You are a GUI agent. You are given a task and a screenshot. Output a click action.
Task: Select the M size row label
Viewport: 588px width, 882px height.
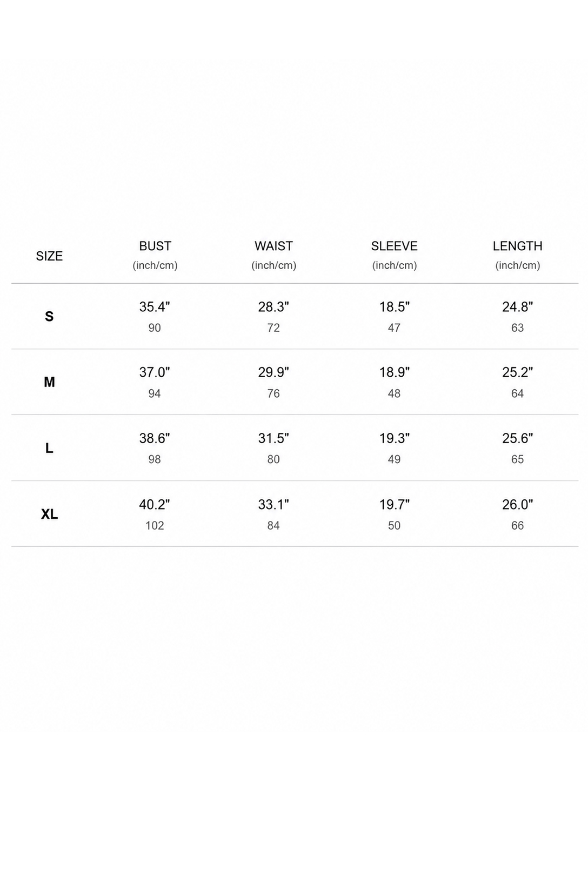[49, 382]
